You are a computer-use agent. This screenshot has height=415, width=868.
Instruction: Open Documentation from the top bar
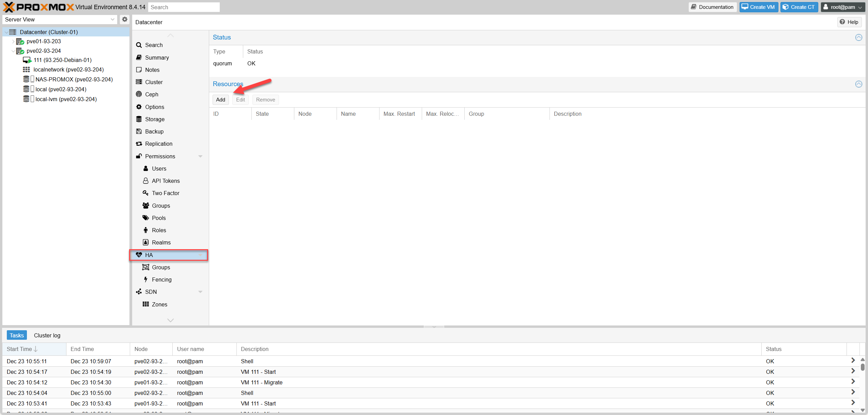(712, 7)
